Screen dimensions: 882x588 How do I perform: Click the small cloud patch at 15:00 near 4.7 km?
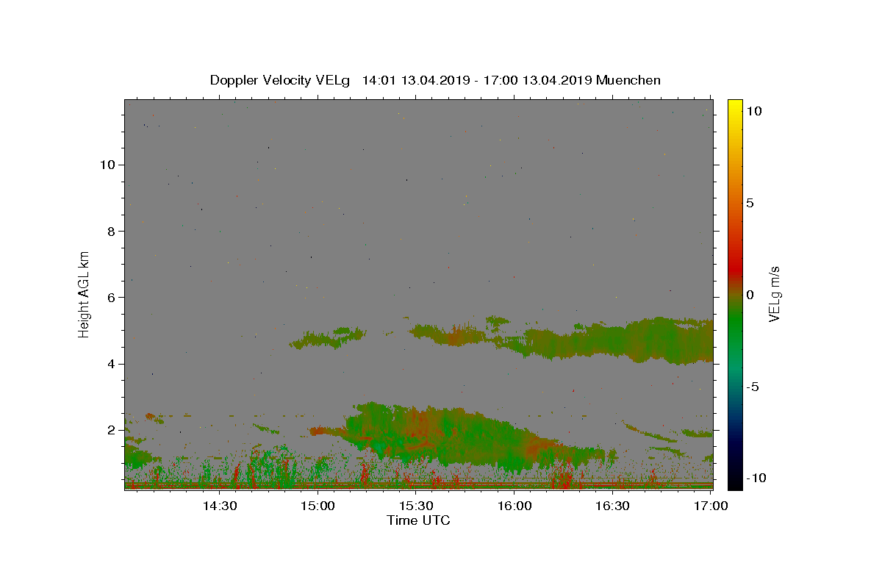328,338
